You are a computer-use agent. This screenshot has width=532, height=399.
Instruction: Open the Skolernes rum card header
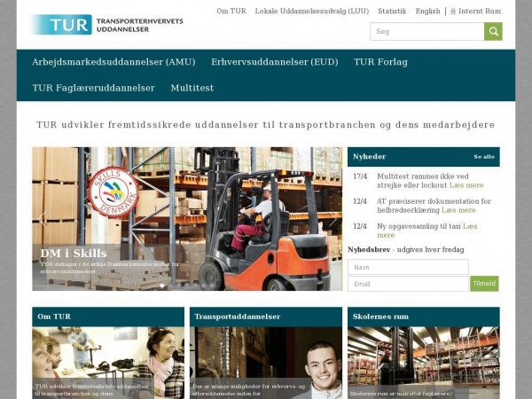pos(424,317)
